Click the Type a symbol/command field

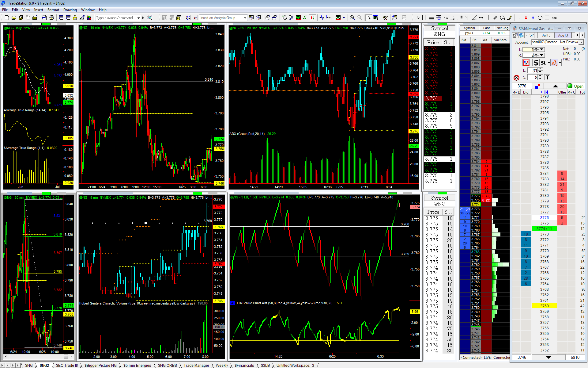(116, 18)
